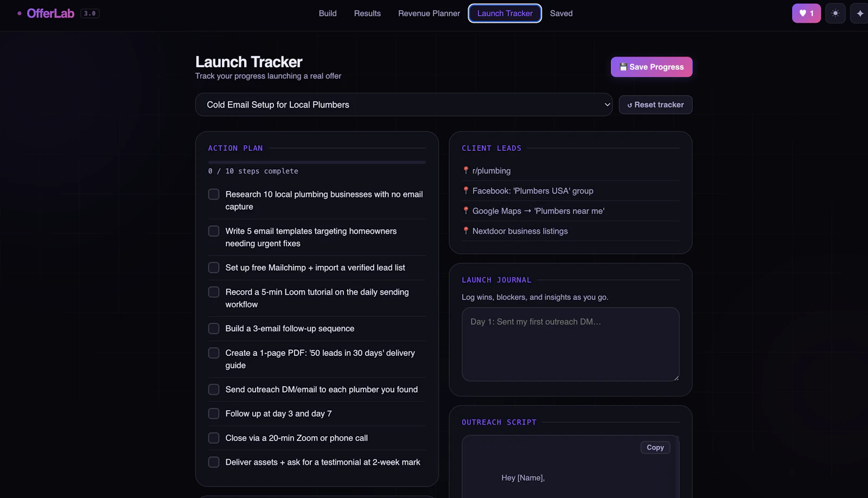Click the pin icon beside Nextdoor listings

(465, 231)
